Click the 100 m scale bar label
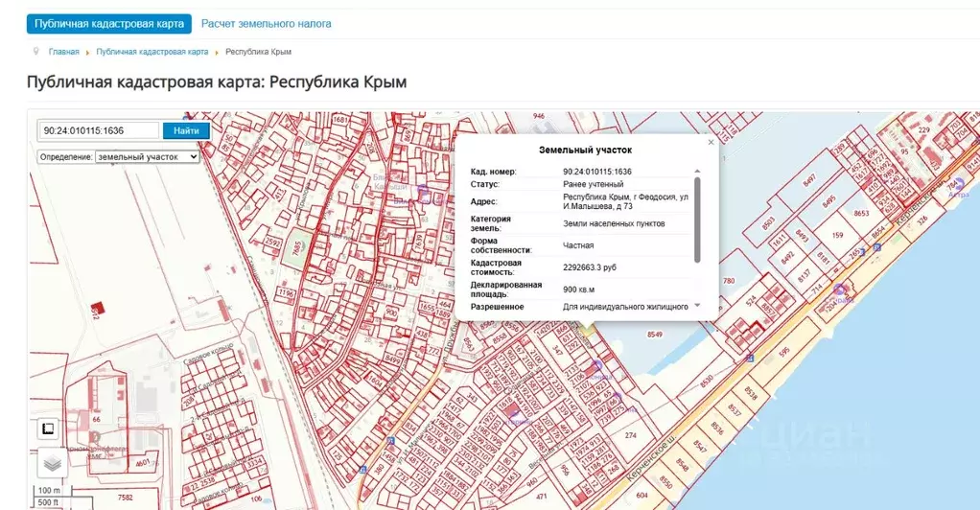 point(49,491)
